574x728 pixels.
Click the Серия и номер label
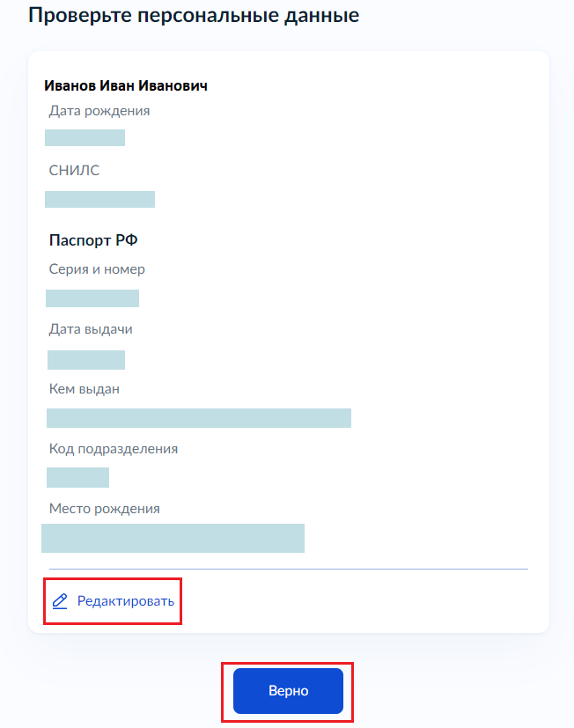pyautogui.click(x=97, y=269)
